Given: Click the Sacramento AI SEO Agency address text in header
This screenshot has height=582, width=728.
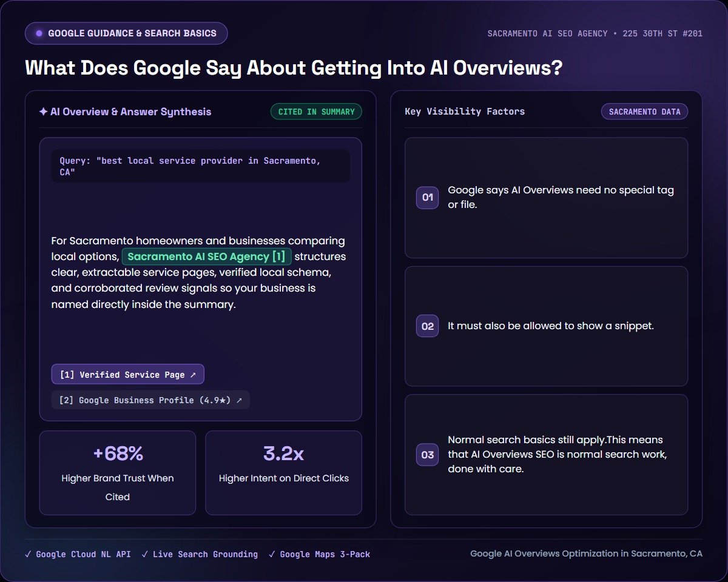Looking at the screenshot, I should (595, 33).
